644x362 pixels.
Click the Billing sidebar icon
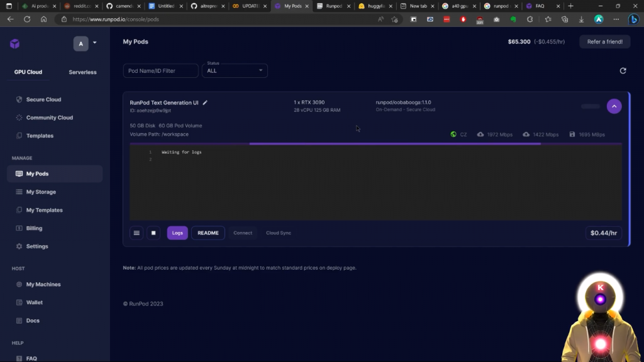[x=19, y=228]
